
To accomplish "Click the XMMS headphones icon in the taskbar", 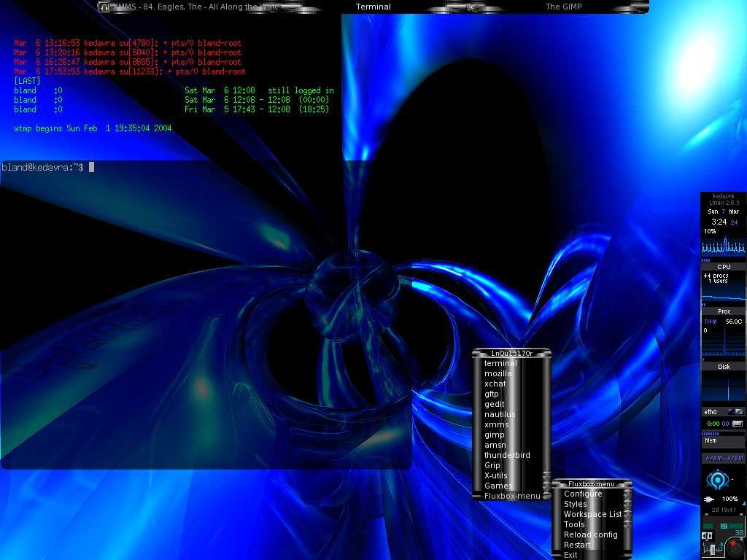I will [104, 7].
